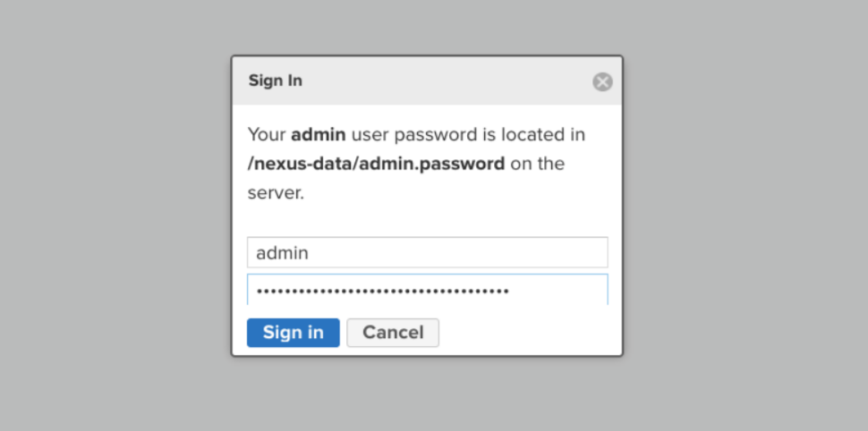Close the Sign In dialog with X icon

pyautogui.click(x=602, y=82)
